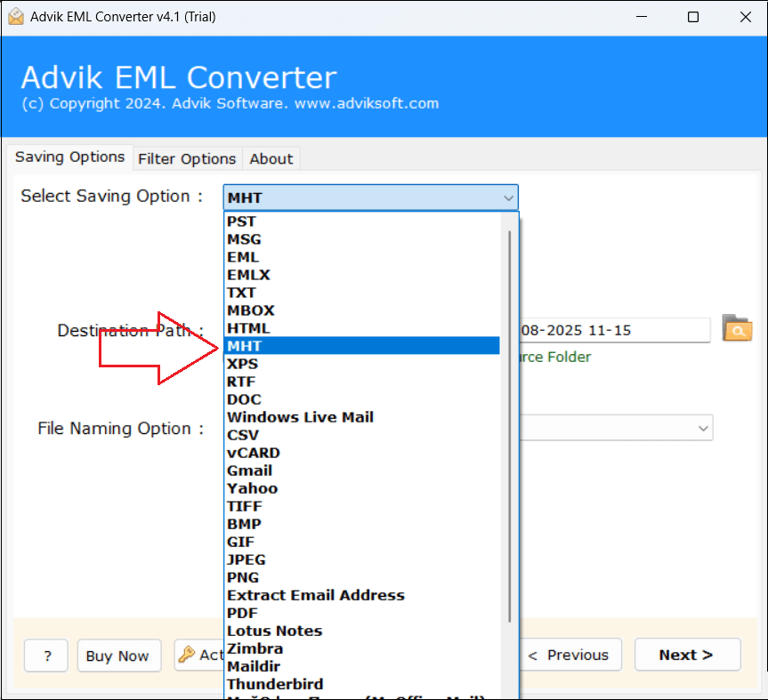Screen dimensions: 768x700
Task: Maximize the Advik EML Converter window
Action: tap(693, 17)
